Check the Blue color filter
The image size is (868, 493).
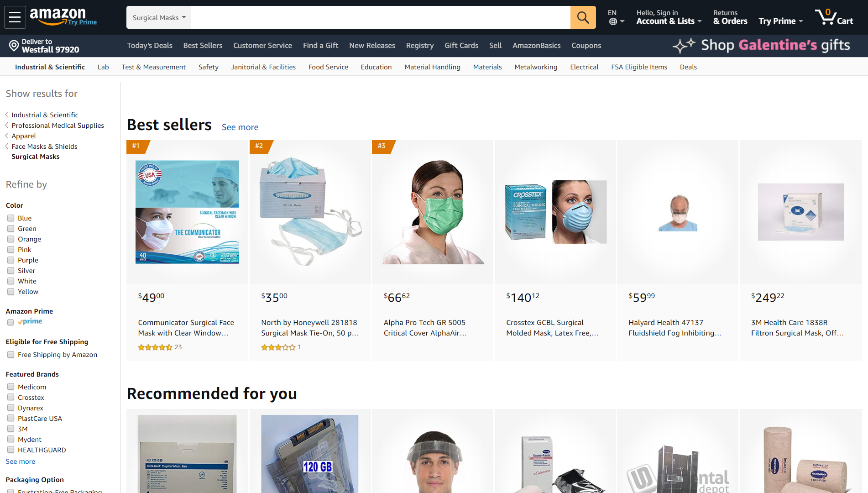coord(10,218)
